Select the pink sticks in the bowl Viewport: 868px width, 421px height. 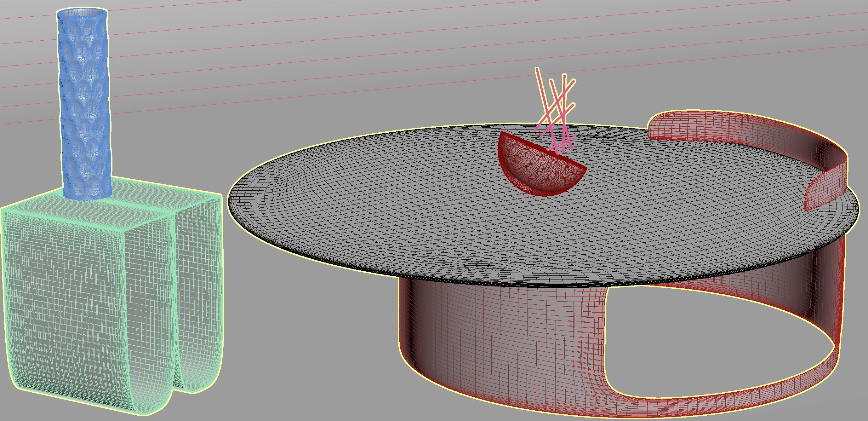[x=556, y=111]
